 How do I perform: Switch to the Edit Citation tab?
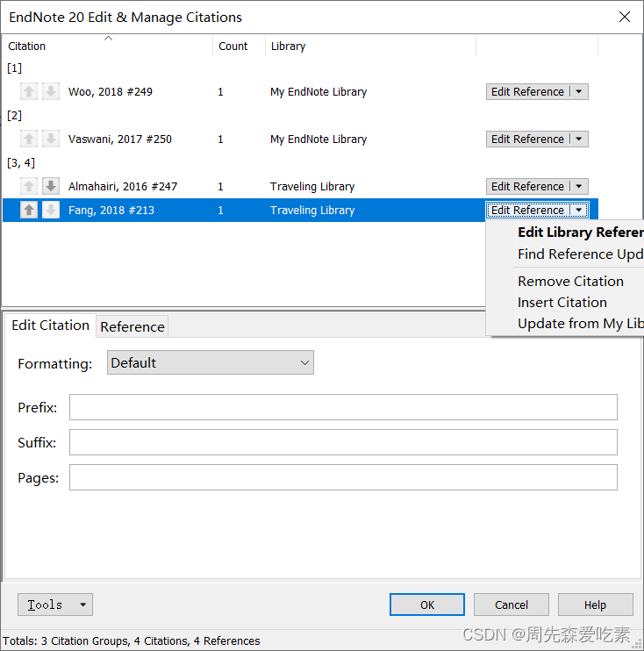(x=50, y=325)
